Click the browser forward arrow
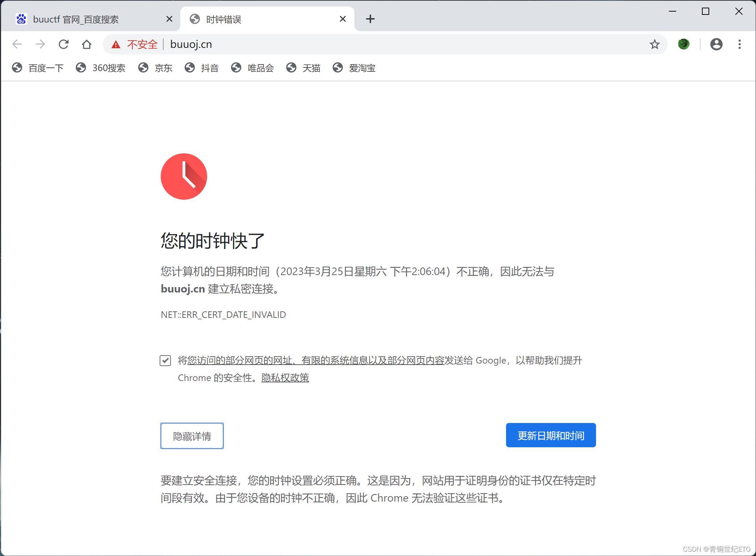 (40, 44)
